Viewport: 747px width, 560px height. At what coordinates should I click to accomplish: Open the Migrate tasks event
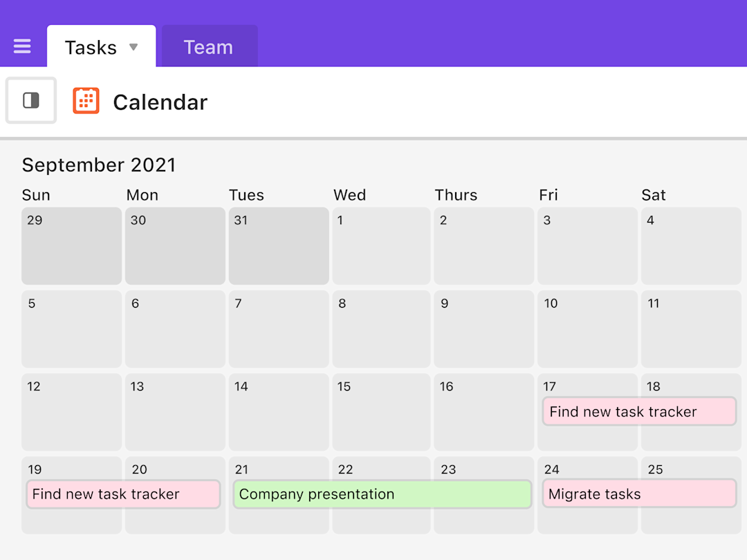click(638, 494)
